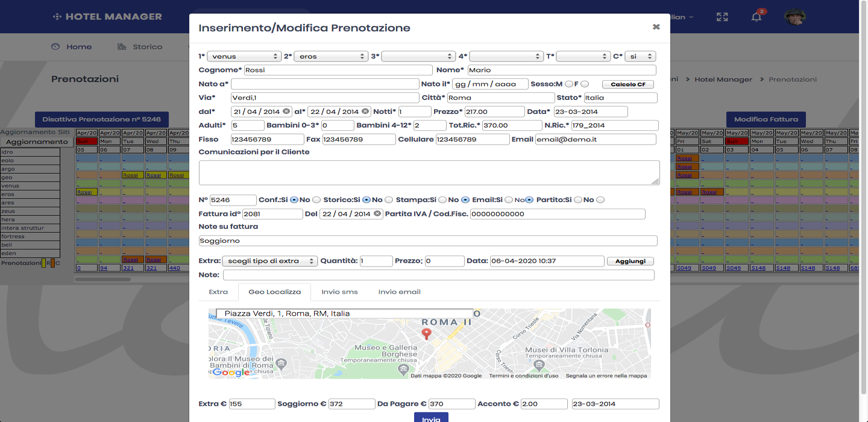Image resolution: width=868 pixels, height=422 pixels.
Task: Click the Aggiornamento button
Action: tap(37, 142)
